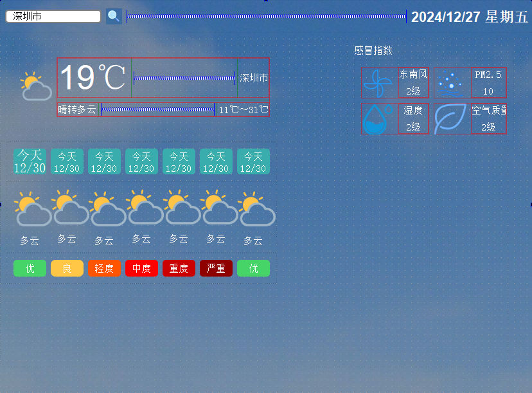Viewport: 532px width, 393px height.
Task: Select the 空气质量 label
Action: coord(488,111)
